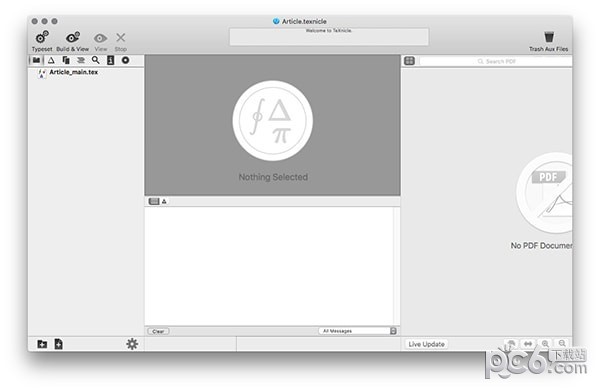The width and height of the screenshot is (600, 391).
Task: Open the stacked documents sidebar tab
Action: coord(66,60)
